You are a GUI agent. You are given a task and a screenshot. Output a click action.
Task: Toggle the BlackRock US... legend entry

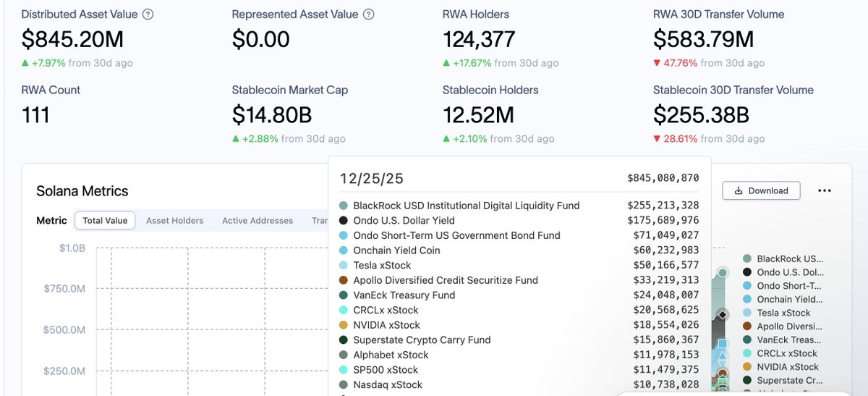[783, 258]
